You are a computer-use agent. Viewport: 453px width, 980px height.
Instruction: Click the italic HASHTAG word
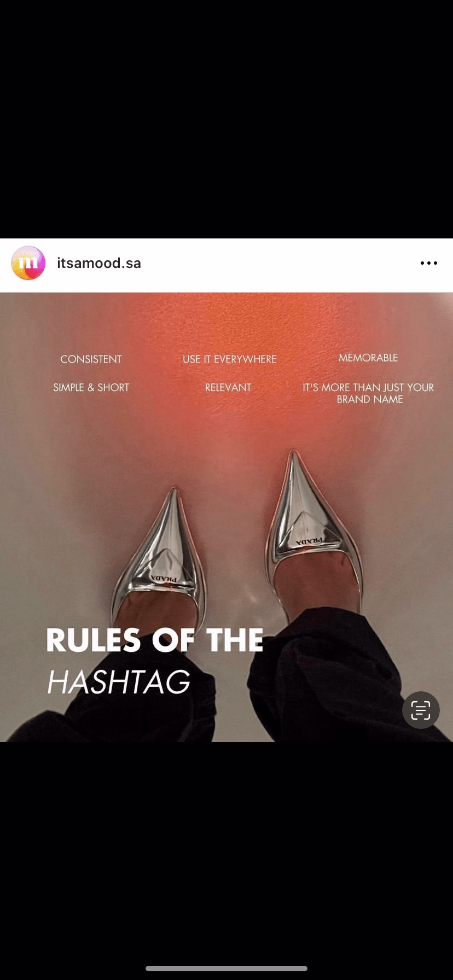(119, 682)
